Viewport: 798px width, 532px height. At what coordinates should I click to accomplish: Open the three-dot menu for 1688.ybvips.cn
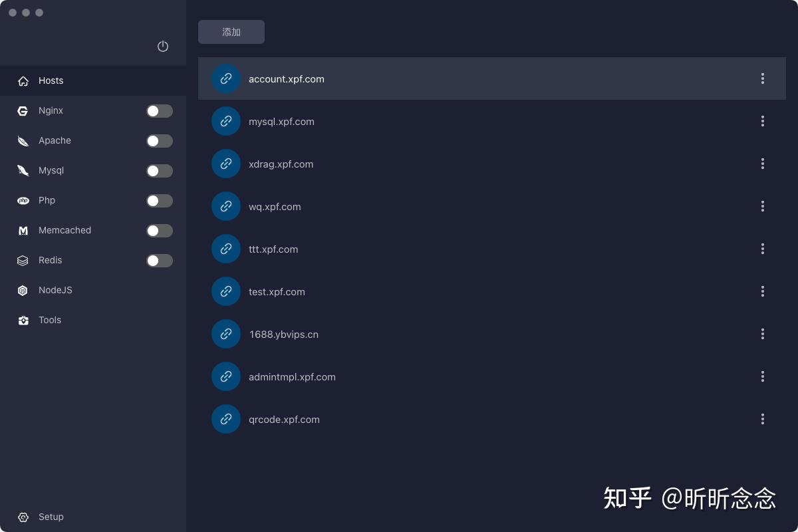763,334
